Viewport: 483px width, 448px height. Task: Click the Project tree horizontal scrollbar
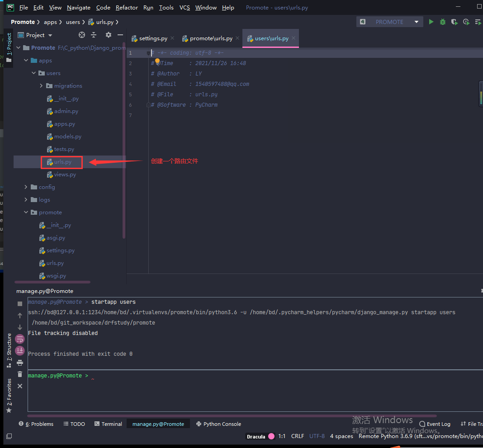pyautogui.click(x=52, y=282)
